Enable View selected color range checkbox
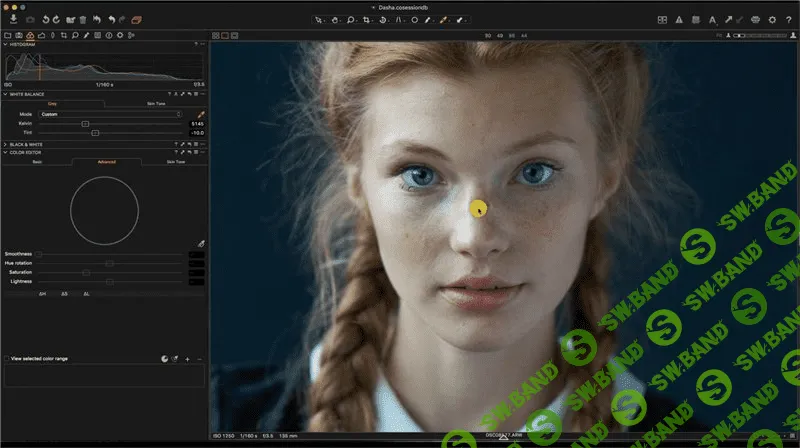800x448 pixels. [x=7, y=359]
